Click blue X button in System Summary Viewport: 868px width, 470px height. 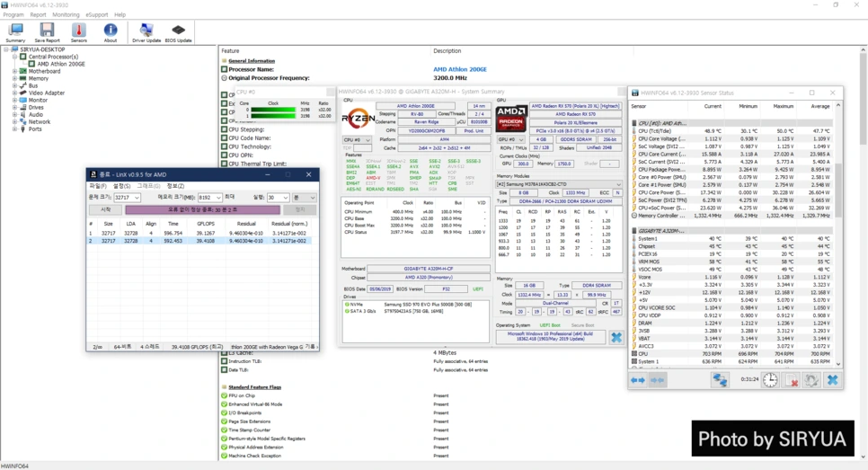616,337
